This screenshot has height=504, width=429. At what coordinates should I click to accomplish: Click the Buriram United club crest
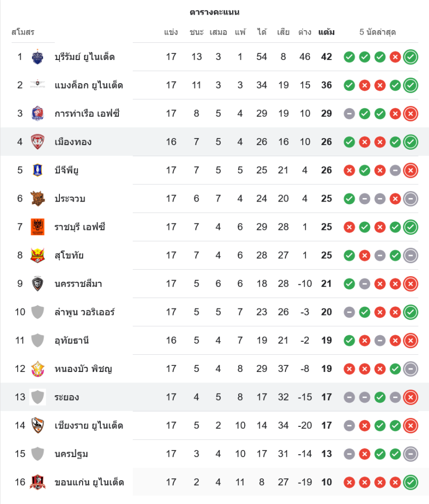(38, 57)
